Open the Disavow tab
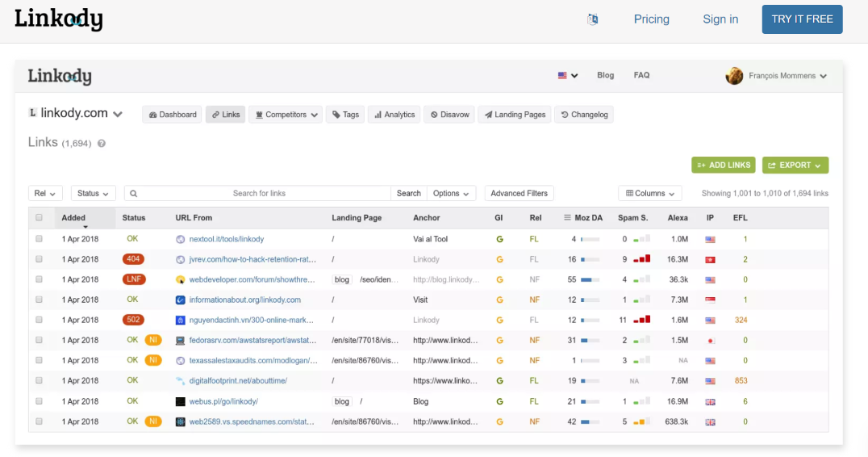The width and height of the screenshot is (868, 457). 449,115
